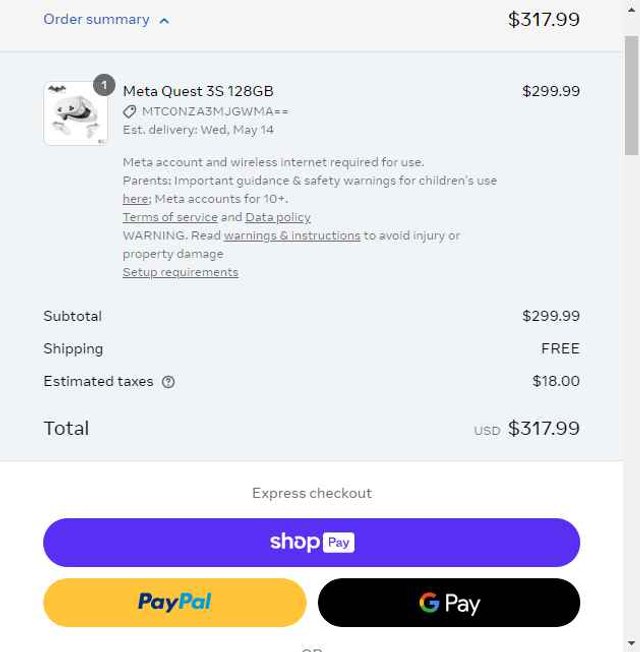
Task: Open the 'here' parental guidance link
Action: [x=135, y=199]
